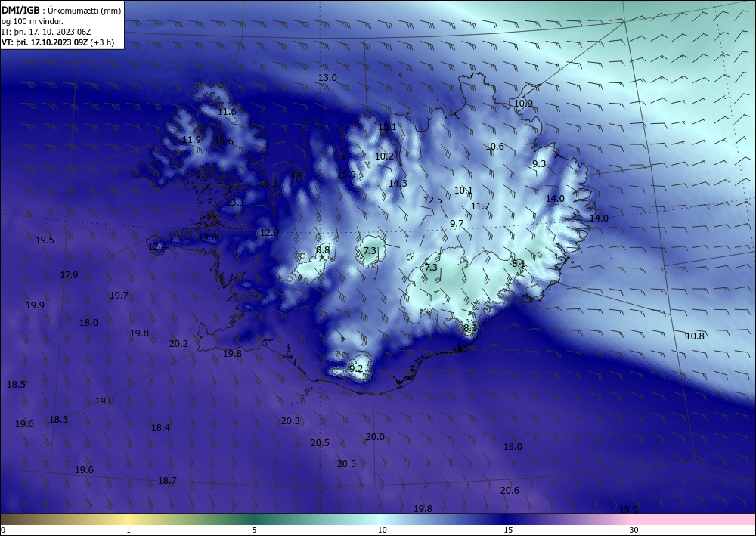Click the 10.8 value label

pyautogui.click(x=695, y=336)
